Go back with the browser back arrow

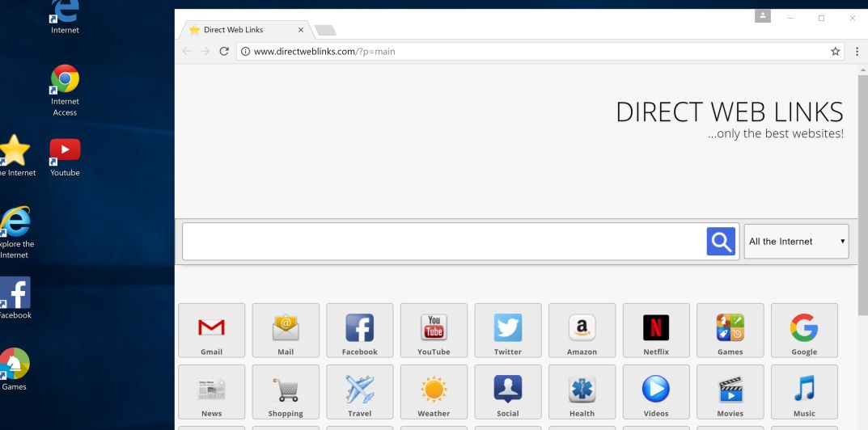[x=187, y=52]
